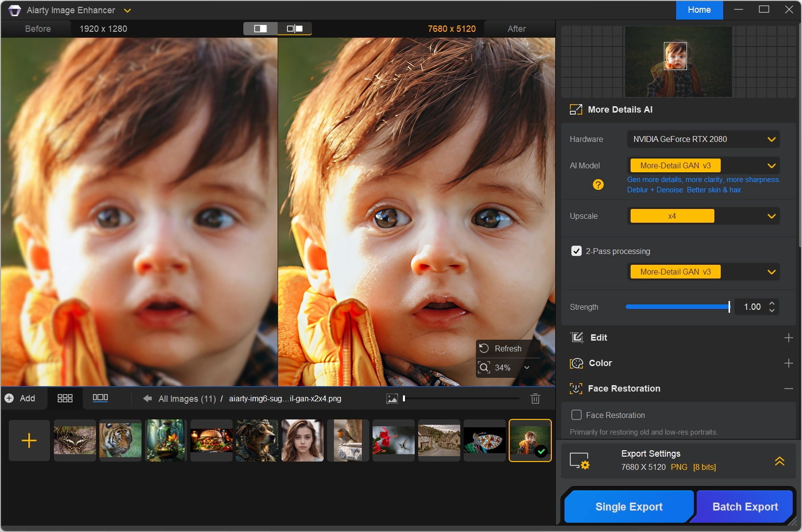Open the Hardware NVIDIA GeForce dropdown
Image resolution: width=802 pixels, height=532 pixels.
[x=703, y=139]
